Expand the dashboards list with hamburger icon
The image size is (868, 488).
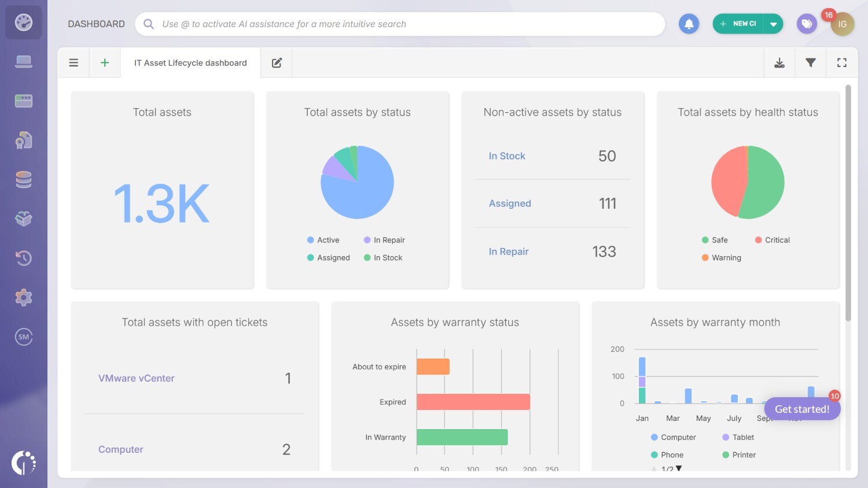pyautogui.click(x=73, y=62)
